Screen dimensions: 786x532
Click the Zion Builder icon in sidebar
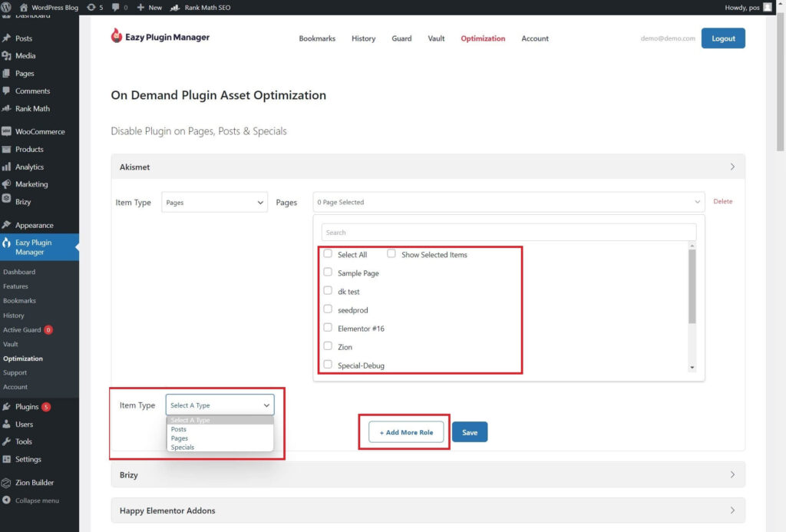(6, 482)
